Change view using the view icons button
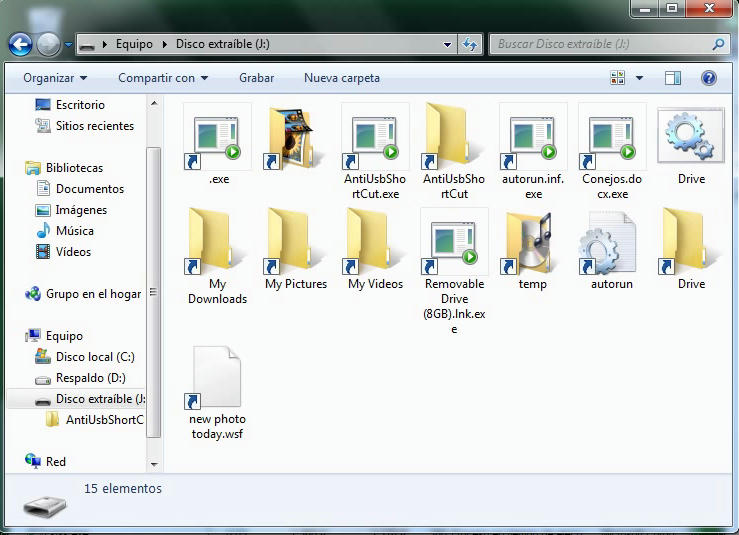 [617, 78]
